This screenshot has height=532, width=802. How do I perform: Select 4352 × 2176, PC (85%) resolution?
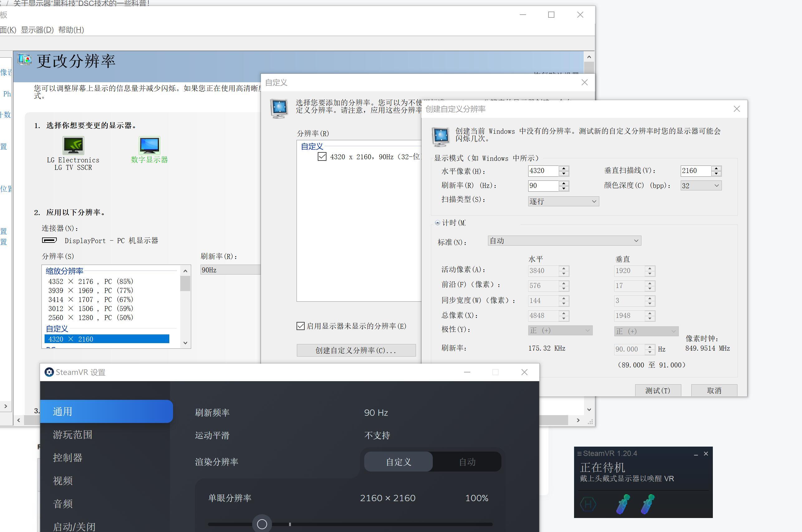[91, 281]
